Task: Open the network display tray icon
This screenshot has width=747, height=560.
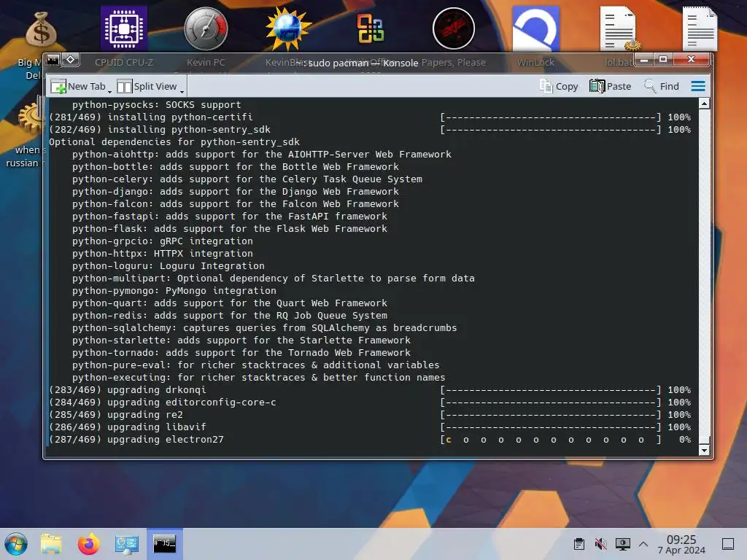Action: [623, 544]
